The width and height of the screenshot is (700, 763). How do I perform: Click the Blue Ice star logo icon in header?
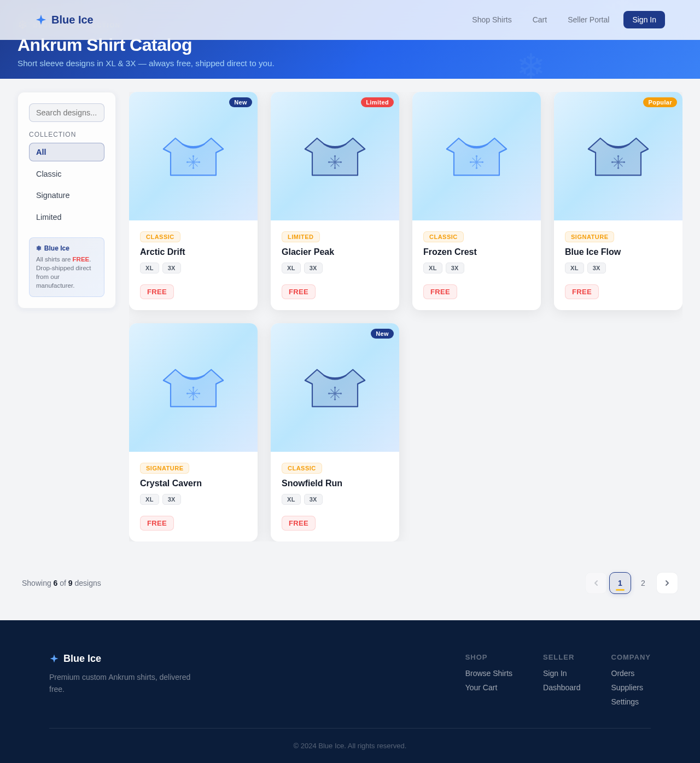[x=41, y=20]
